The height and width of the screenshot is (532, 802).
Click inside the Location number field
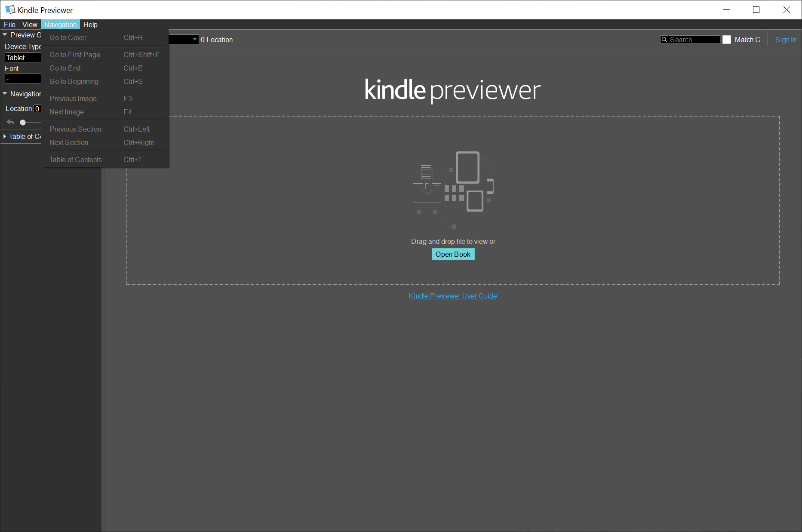[x=38, y=108]
